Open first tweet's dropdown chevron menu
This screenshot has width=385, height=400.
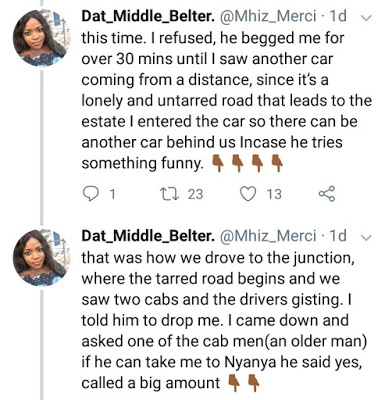click(x=366, y=18)
